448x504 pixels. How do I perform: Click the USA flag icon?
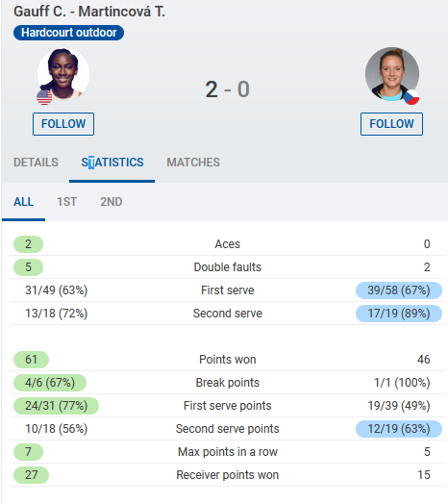44,97
